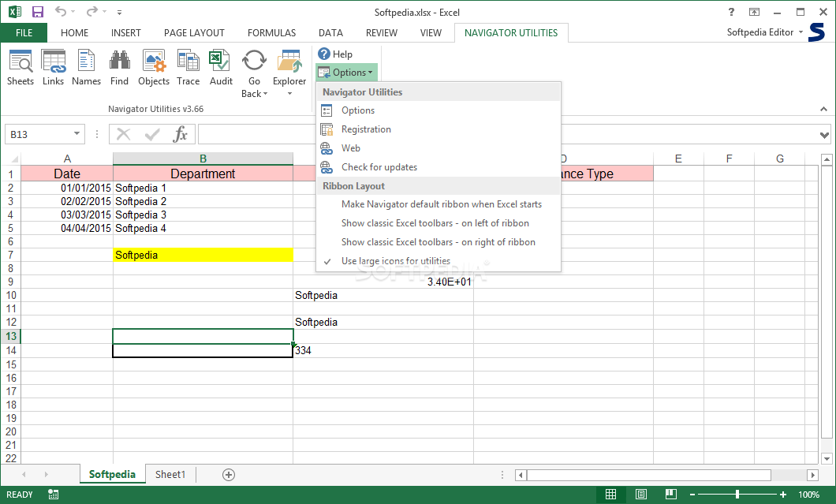
Task: Choose Options from the Navigator Utilities menu
Action: coord(439,110)
